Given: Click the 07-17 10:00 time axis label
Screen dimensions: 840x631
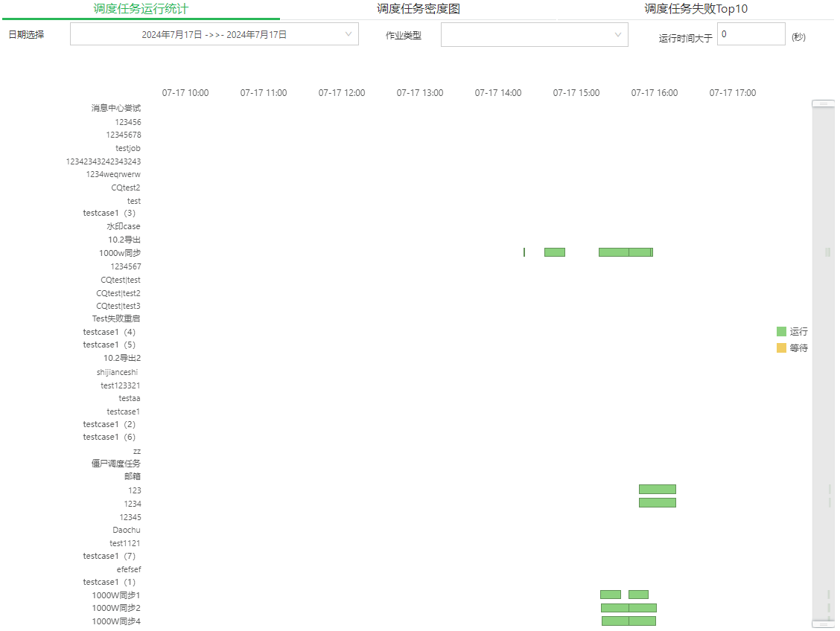Looking at the screenshot, I should [x=185, y=92].
